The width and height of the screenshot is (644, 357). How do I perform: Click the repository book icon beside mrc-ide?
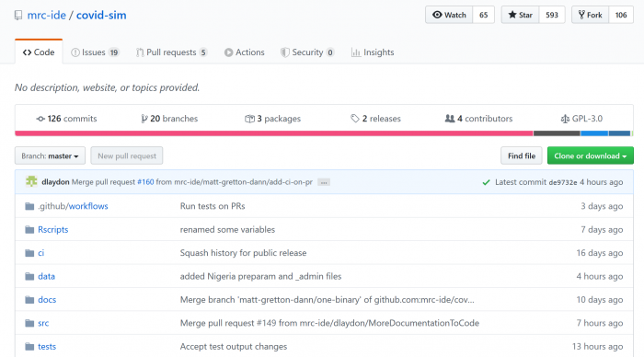18,16
